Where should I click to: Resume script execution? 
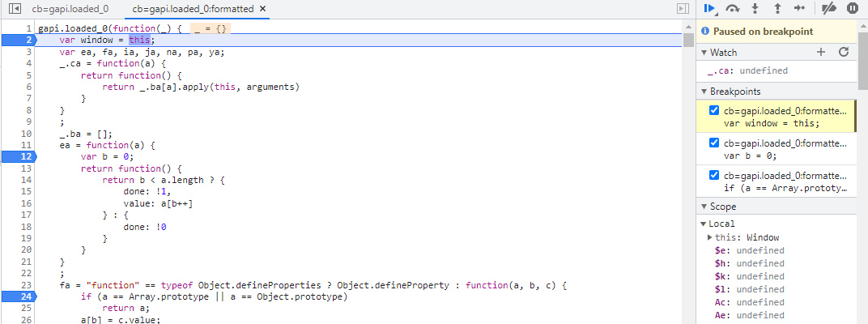point(709,8)
